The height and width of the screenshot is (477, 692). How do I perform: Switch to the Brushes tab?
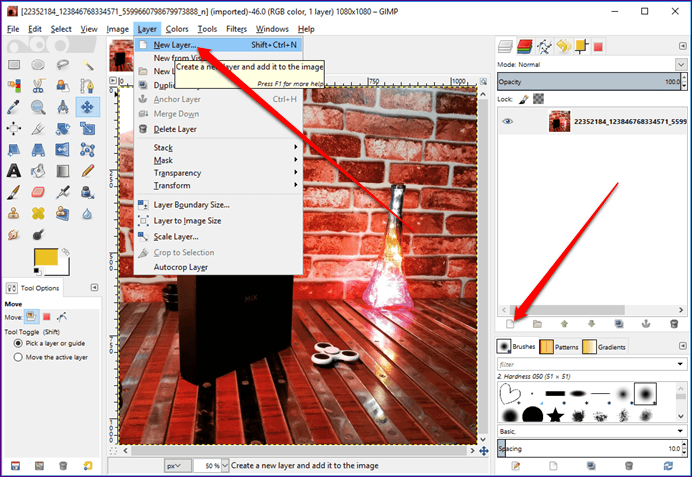[x=516, y=346]
